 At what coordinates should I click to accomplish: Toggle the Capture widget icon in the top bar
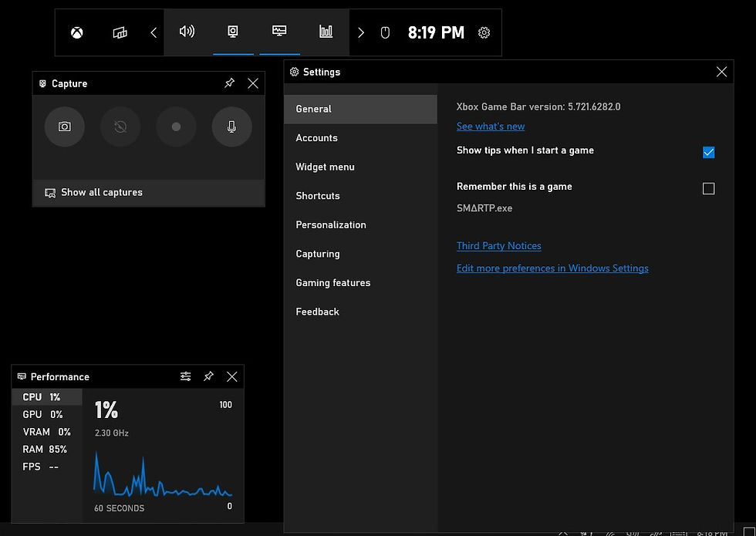pos(233,32)
